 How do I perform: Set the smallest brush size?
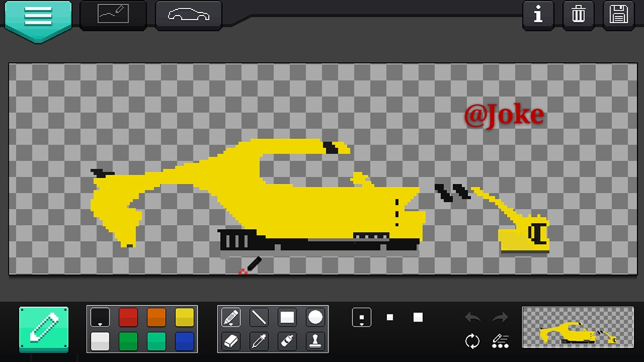click(x=362, y=317)
